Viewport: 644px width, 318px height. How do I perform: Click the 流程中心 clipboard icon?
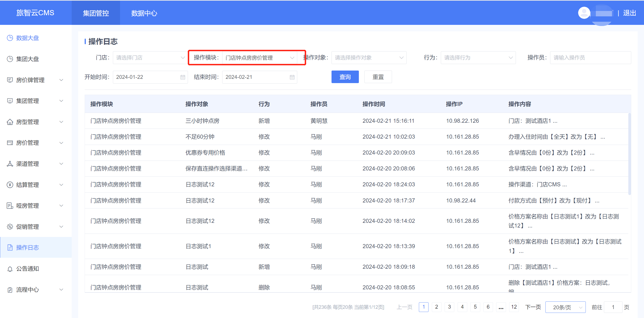[x=10, y=290]
